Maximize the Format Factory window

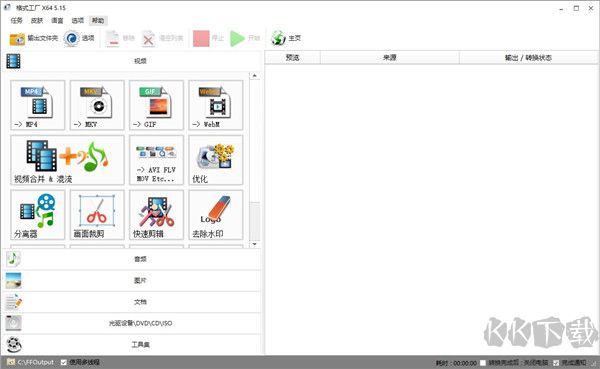[576, 8]
